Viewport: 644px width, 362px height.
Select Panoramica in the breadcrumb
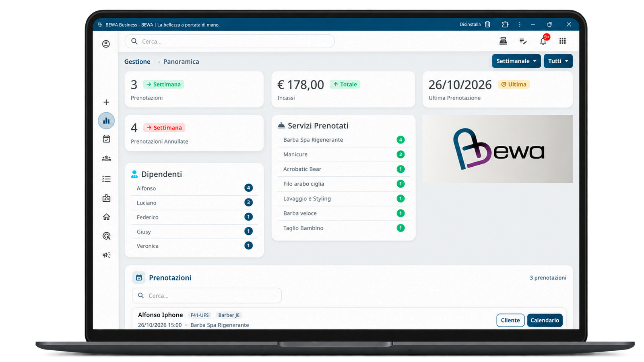(181, 62)
